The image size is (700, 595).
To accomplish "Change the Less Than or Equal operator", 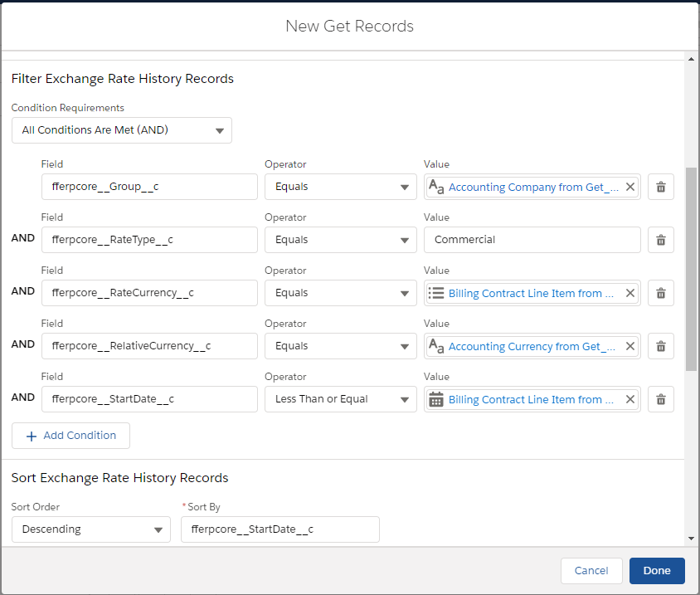I will 340,399.
